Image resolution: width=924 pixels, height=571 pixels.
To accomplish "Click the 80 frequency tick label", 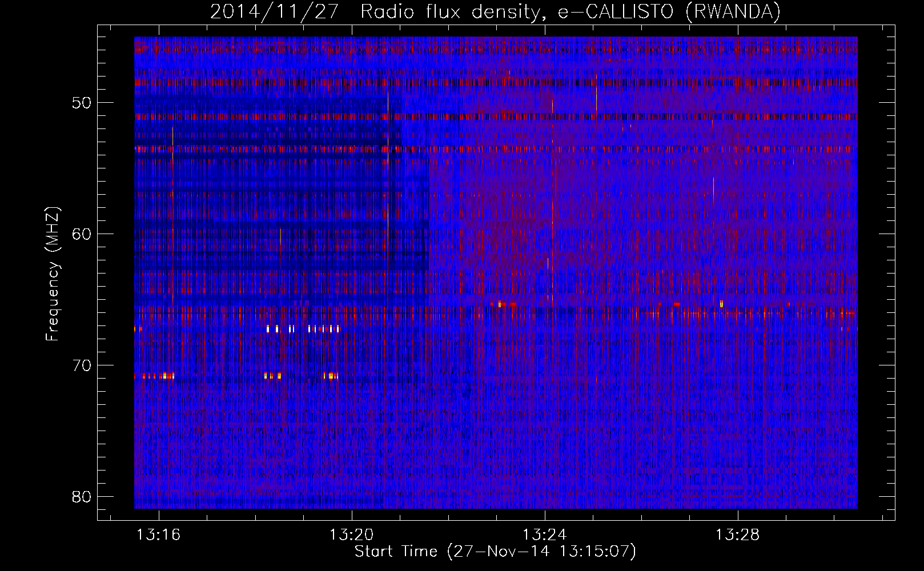I will click(x=82, y=497).
